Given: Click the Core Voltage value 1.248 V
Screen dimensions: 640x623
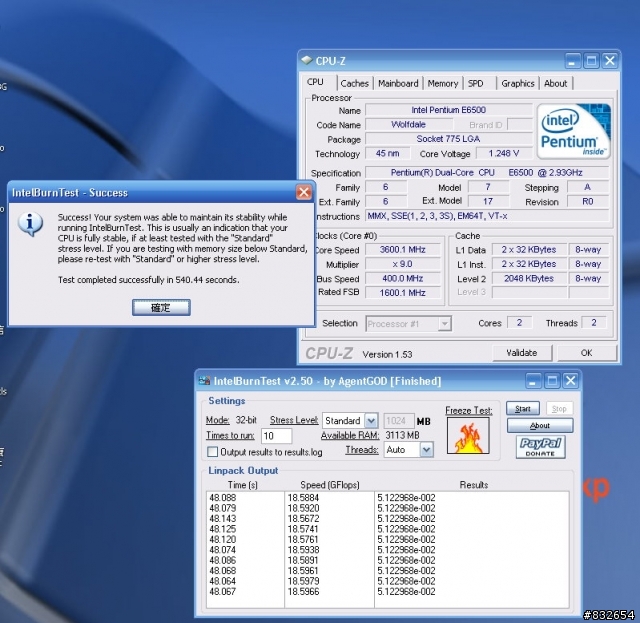Looking at the screenshot, I should (x=504, y=154).
